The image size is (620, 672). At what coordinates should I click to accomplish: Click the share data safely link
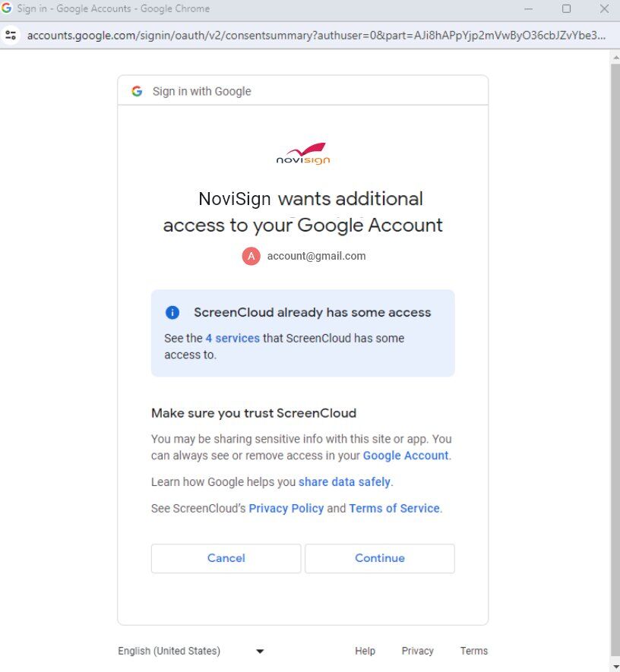345,481
